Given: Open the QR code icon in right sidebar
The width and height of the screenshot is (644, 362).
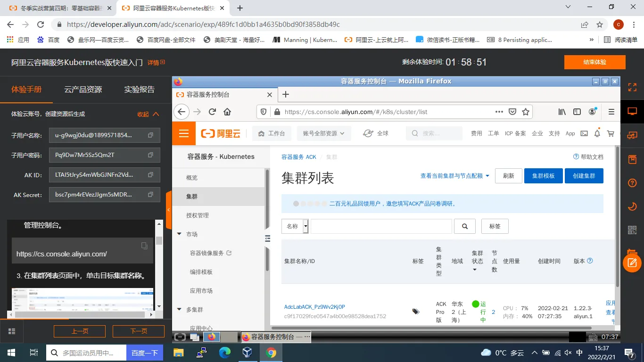Looking at the screenshot, I should coord(632,230).
